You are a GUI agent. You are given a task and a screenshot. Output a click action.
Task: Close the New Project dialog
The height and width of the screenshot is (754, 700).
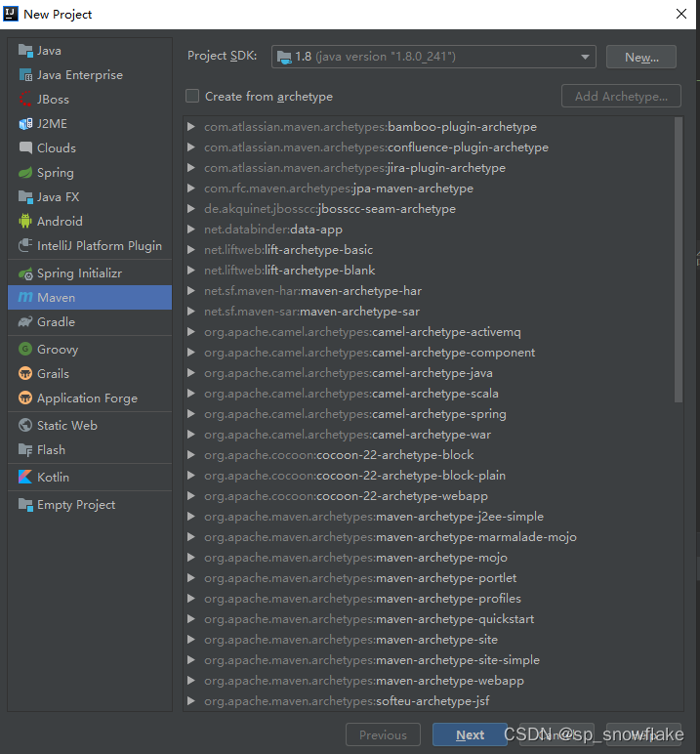pyautogui.click(x=681, y=14)
